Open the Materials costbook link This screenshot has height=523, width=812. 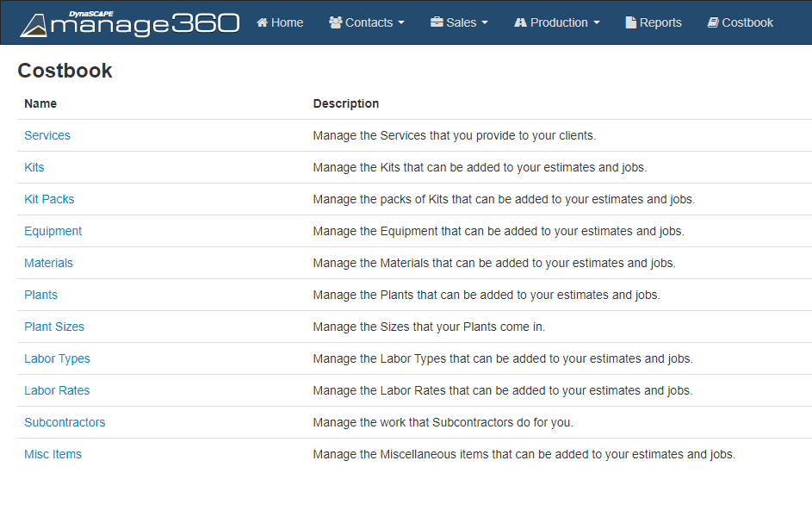click(x=48, y=263)
